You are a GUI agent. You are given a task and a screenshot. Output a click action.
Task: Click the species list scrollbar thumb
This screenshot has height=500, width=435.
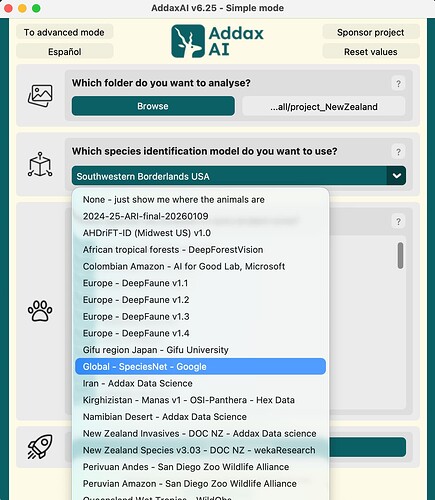[x=400, y=255]
